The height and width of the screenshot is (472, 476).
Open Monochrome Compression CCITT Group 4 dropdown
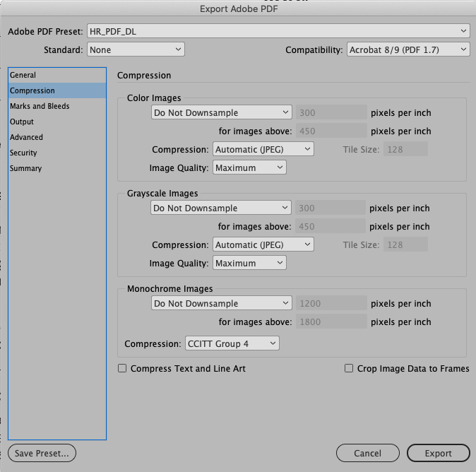(x=232, y=343)
